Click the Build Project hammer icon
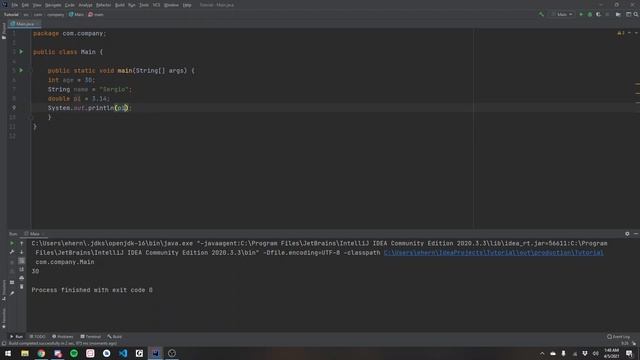Screen dimensions: 640x360 point(541,14)
